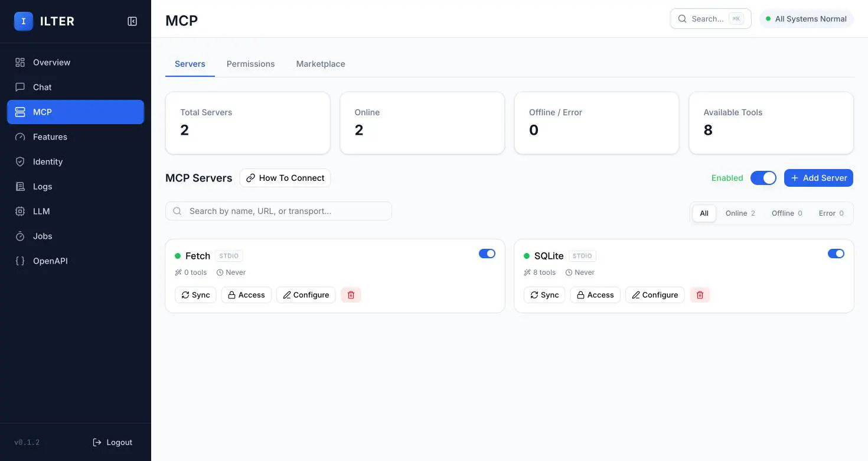Delete the Fetch server via trash icon
868x461 pixels.
[351, 295]
